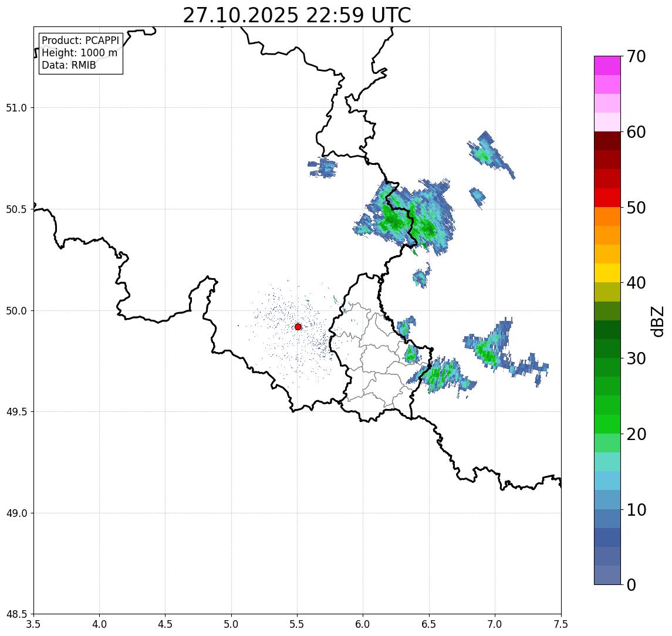Click the 'Product: PCAPPI' label

coord(80,40)
